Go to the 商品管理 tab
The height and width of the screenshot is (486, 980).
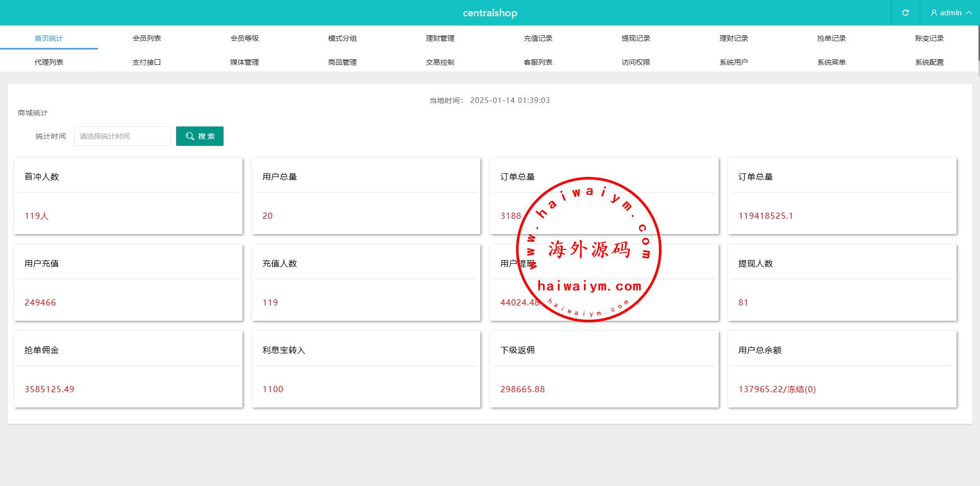pos(342,62)
